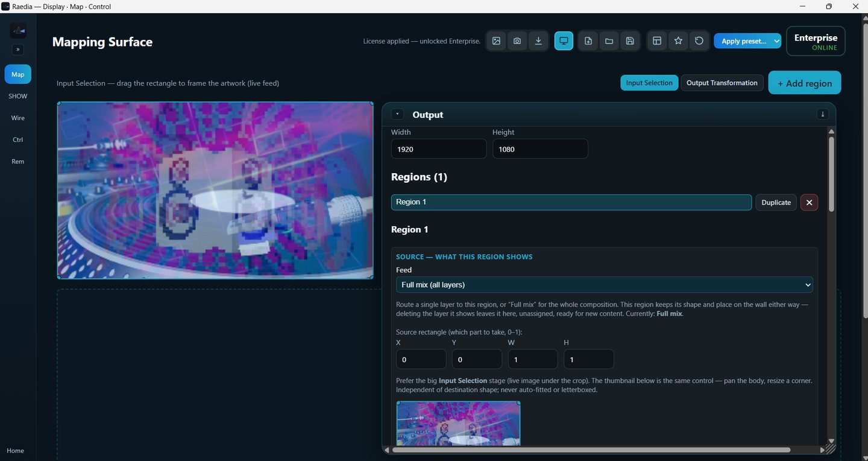Duplicate Region 1
Image resolution: width=868 pixels, height=461 pixels.
(x=776, y=202)
